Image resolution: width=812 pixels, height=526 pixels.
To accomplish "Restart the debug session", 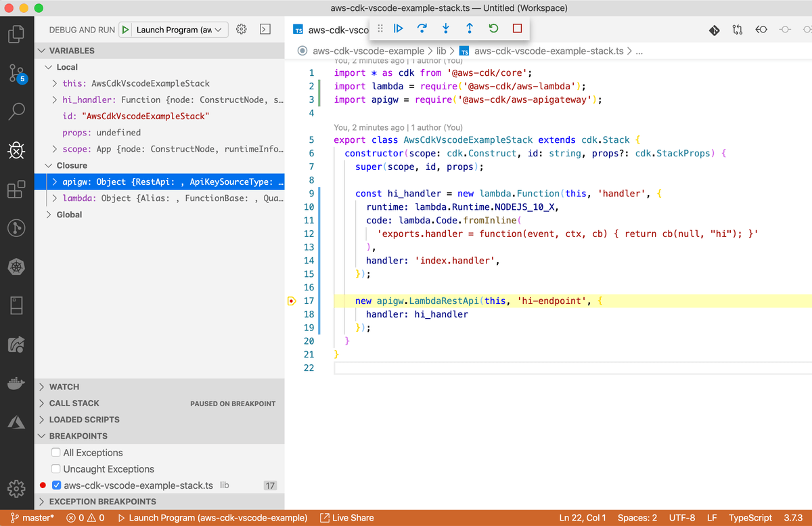I will coord(493,28).
